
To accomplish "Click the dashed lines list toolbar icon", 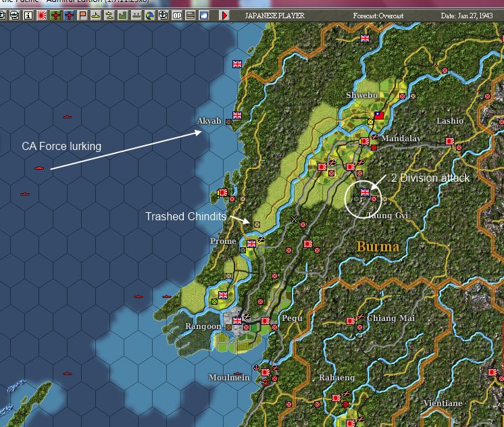I will pos(191,16).
